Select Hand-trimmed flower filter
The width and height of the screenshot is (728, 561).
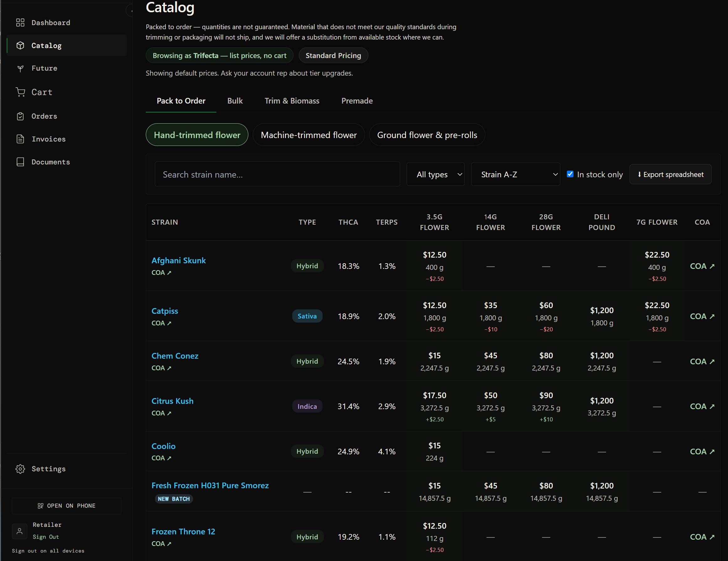197,135
